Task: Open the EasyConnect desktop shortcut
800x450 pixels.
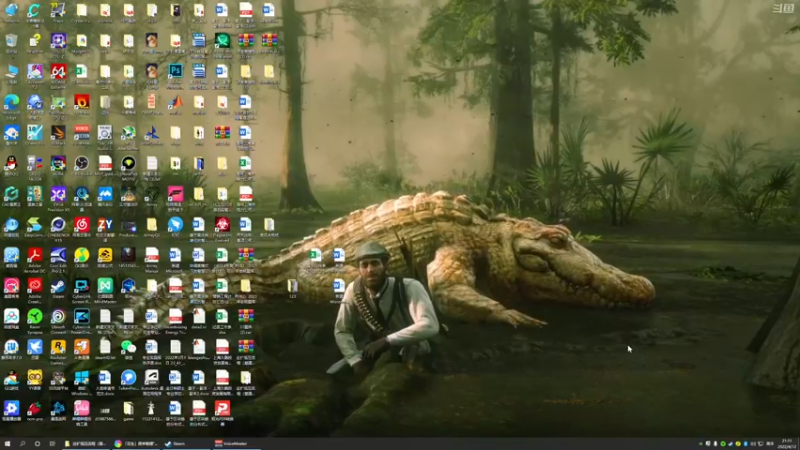Action: [35, 228]
